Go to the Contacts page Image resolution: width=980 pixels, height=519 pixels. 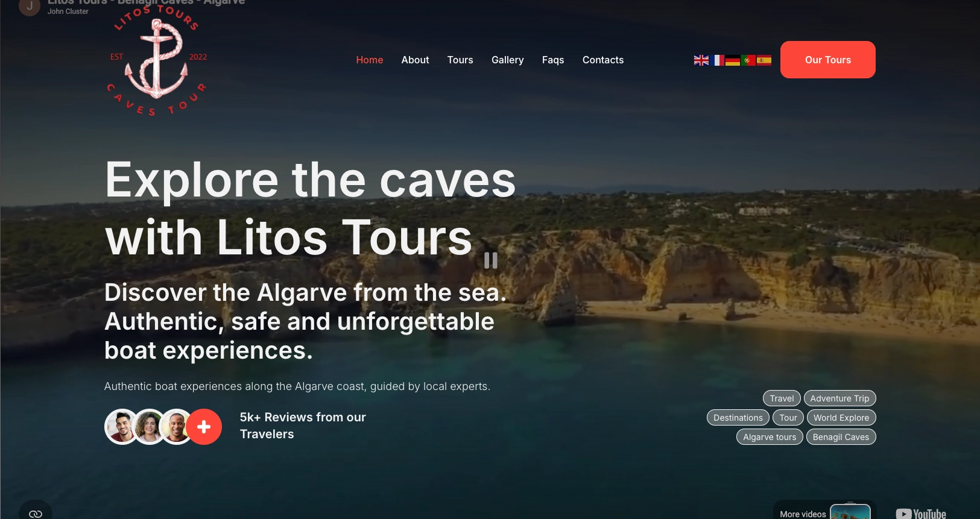[603, 60]
